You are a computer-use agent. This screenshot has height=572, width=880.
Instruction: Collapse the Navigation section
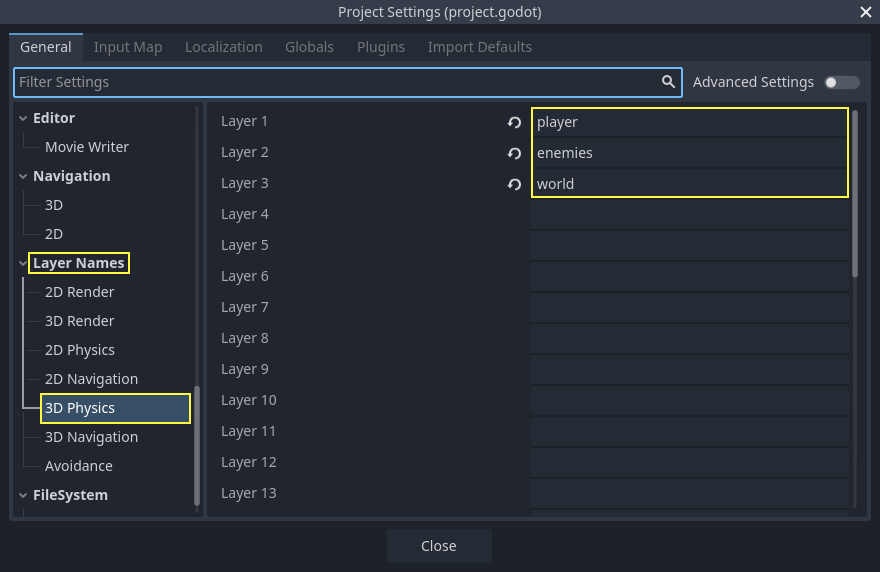pyautogui.click(x=24, y=176)
